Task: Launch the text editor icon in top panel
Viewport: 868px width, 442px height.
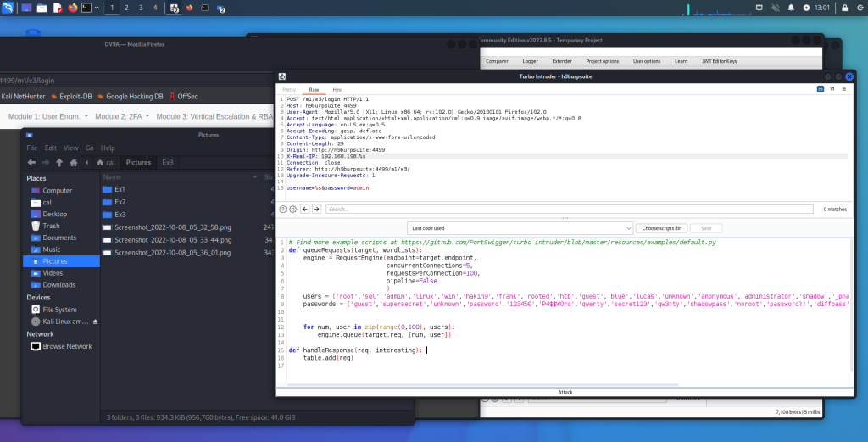Action: 57,8
